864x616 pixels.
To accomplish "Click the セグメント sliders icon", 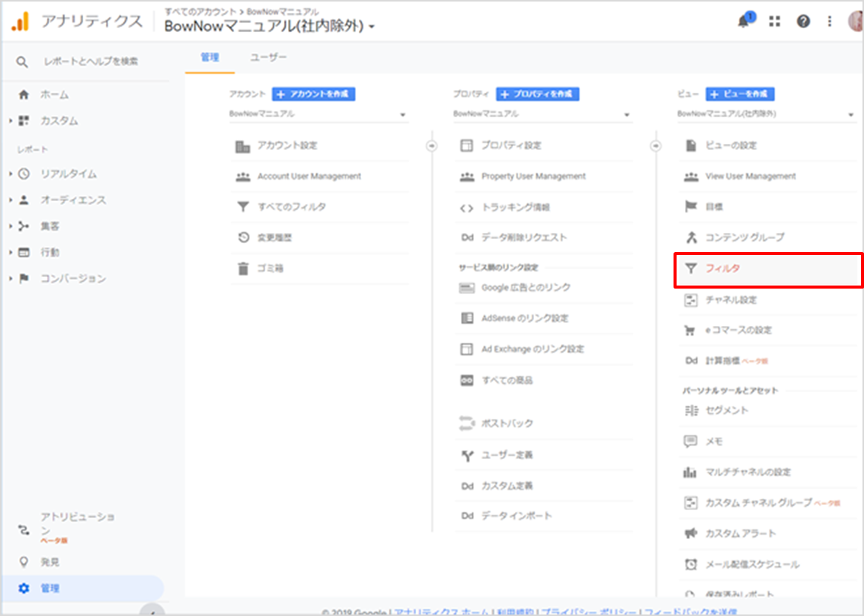I will (x=690, y=410).
